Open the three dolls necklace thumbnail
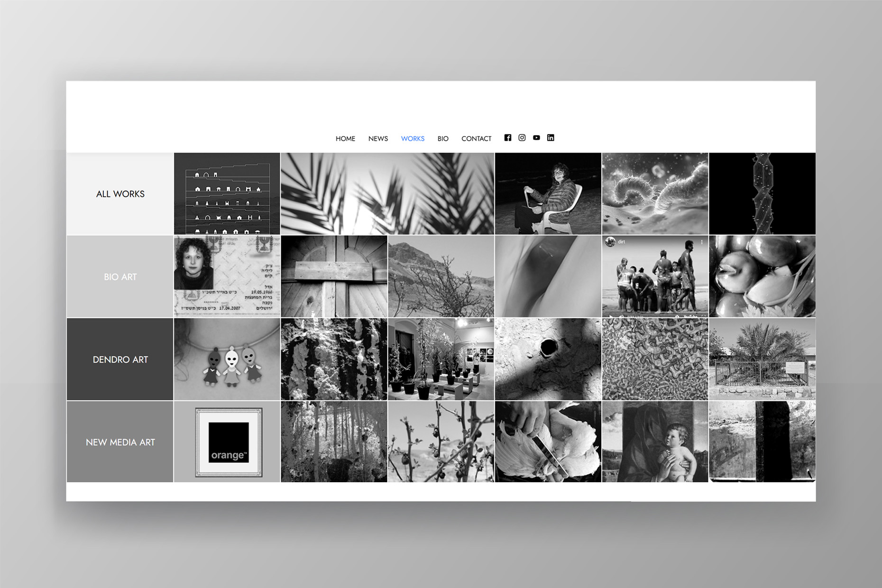 click(227, 359)
